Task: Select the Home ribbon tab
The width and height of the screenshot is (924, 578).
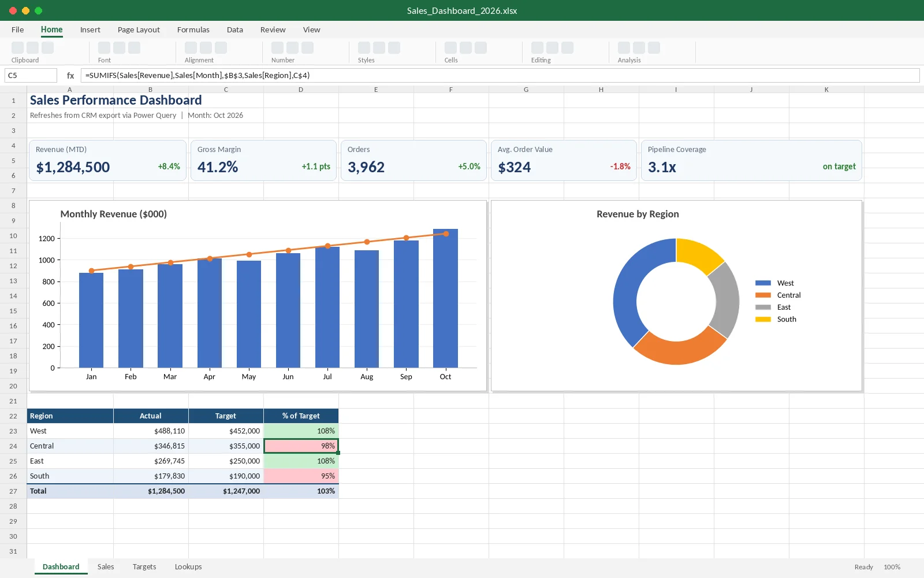Action: tap(52, 29)
